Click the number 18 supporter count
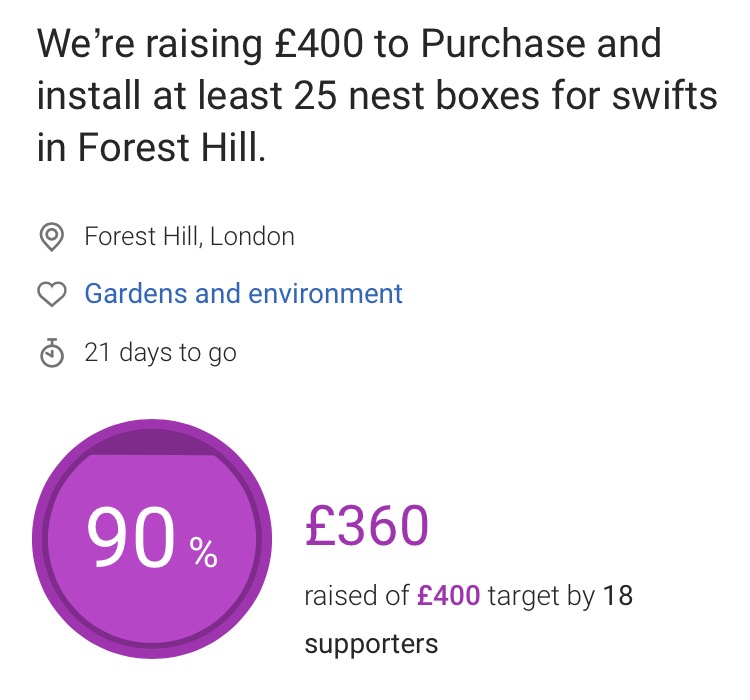 pyautogui.click(x=618, y=597)
